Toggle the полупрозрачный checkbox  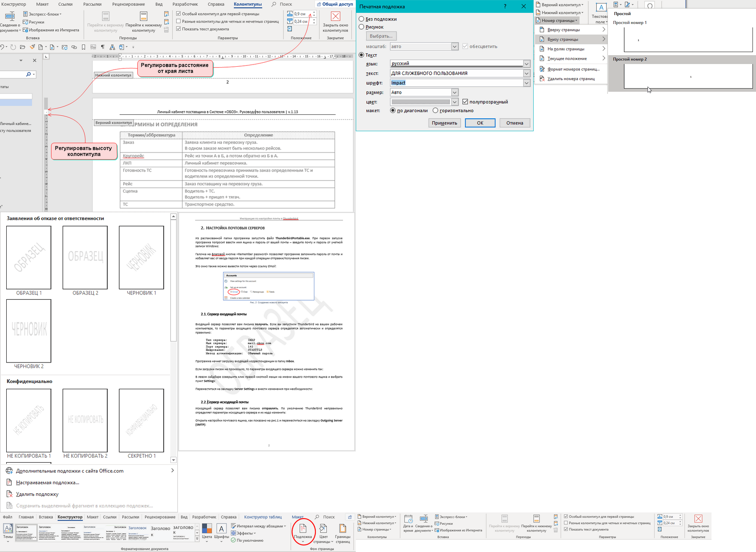tap(465, 102)
